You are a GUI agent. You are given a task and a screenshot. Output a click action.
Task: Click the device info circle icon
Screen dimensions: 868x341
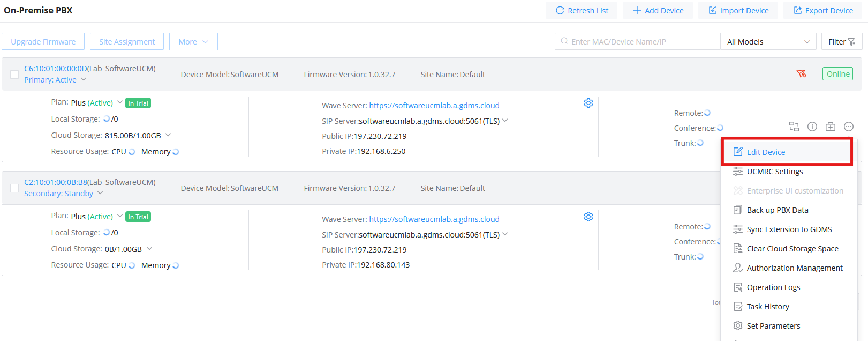812,127
